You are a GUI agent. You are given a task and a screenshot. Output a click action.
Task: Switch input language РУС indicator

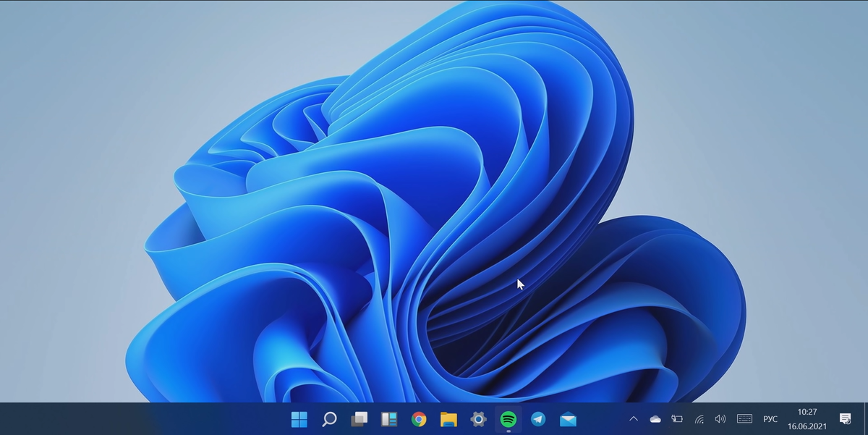(x=770, y=419)
